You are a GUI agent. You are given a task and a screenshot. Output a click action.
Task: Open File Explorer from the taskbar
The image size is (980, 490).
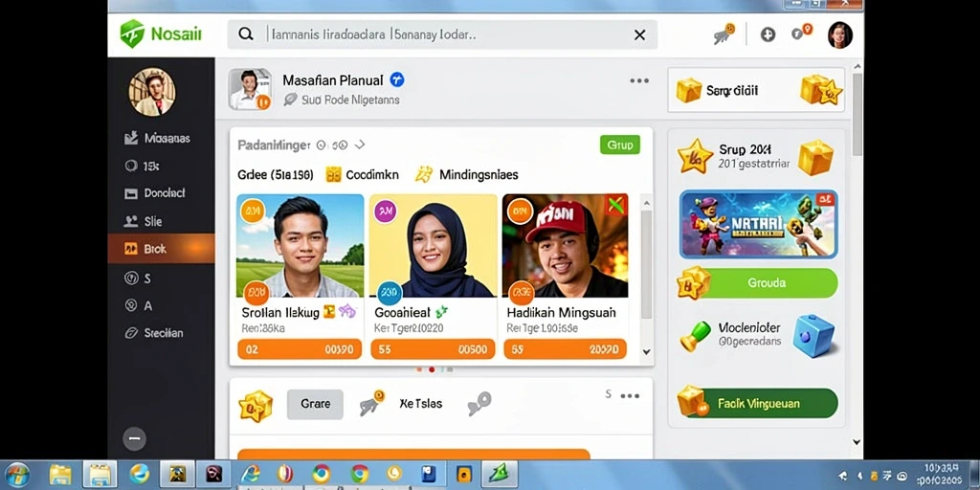coord(60,475)
